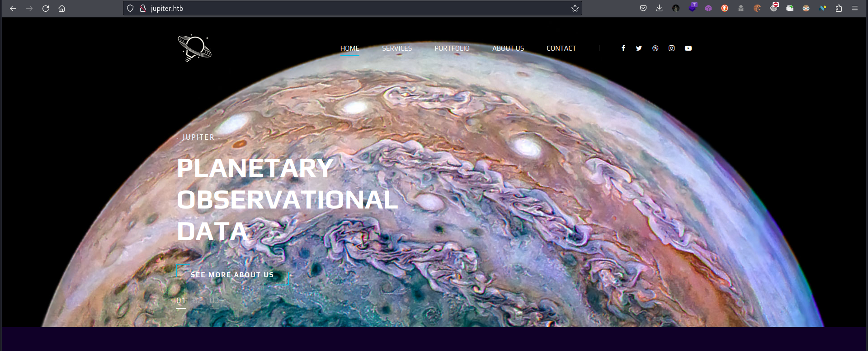Screen dimensions: 868x351
Task: Click the browser forward arrow
Action: point(29,8)
